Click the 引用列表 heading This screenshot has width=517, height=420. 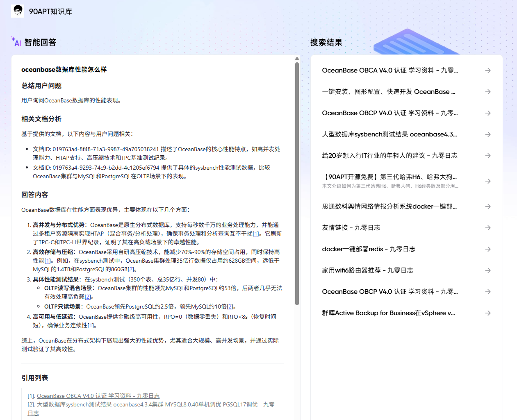coord(35,378)
